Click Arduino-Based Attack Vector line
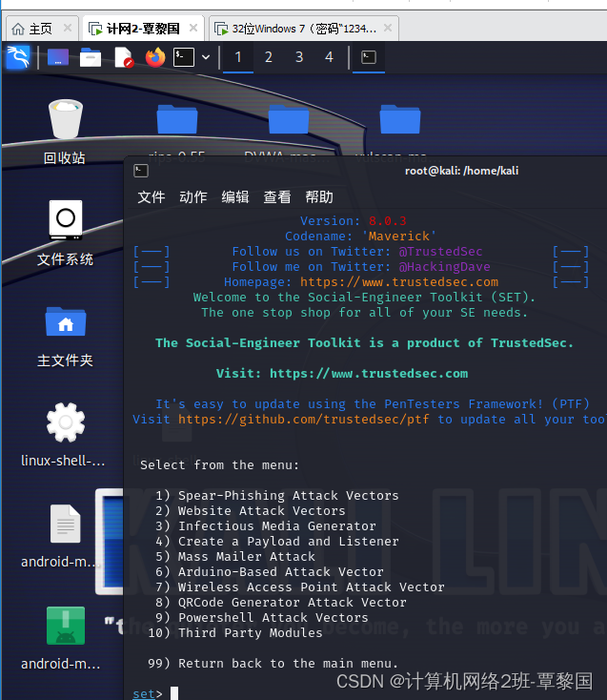Screen dimensions: 607x700 tap(270, 571)
